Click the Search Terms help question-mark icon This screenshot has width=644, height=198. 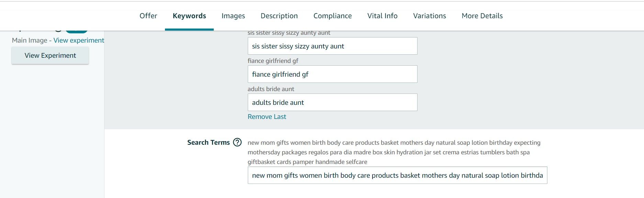click(x=237, y=142)
